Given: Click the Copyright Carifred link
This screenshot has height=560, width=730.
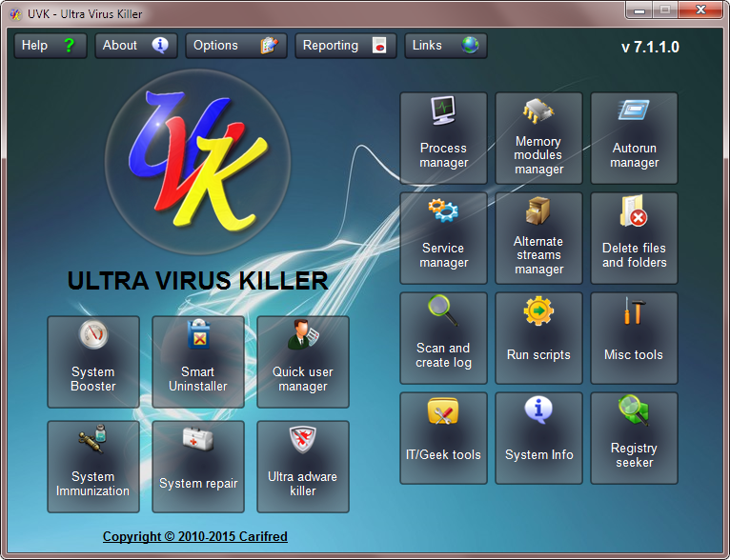Looking at the screenshot, I should coord(194,537).
